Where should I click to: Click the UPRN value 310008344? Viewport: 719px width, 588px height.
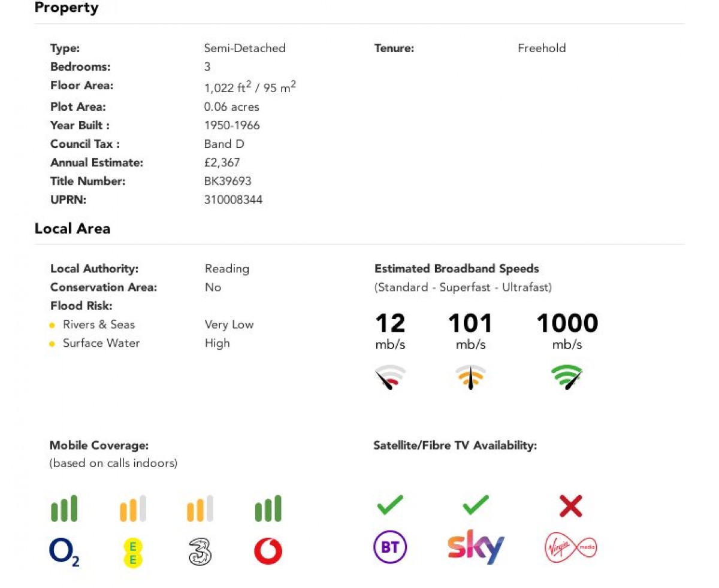pos(233,199)
